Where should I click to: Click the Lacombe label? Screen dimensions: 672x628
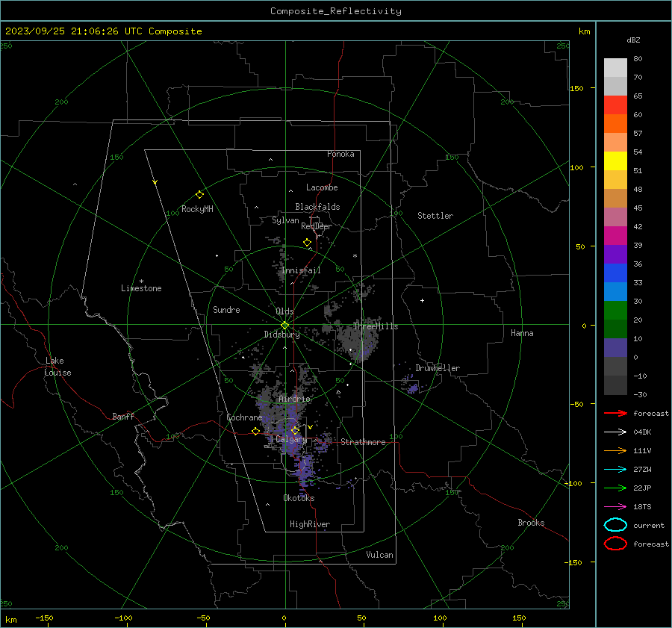coord(321,187)
